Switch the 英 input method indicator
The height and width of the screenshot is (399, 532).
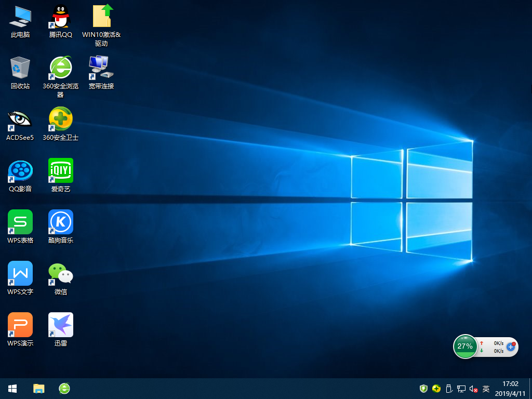[x=486, y=389]
